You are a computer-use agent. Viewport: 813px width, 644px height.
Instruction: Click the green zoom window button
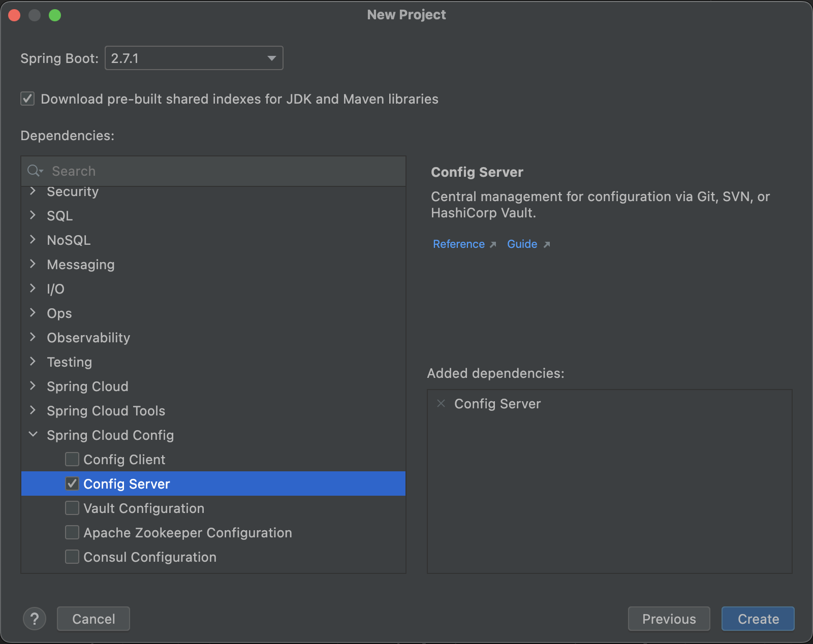click(55, 15)
